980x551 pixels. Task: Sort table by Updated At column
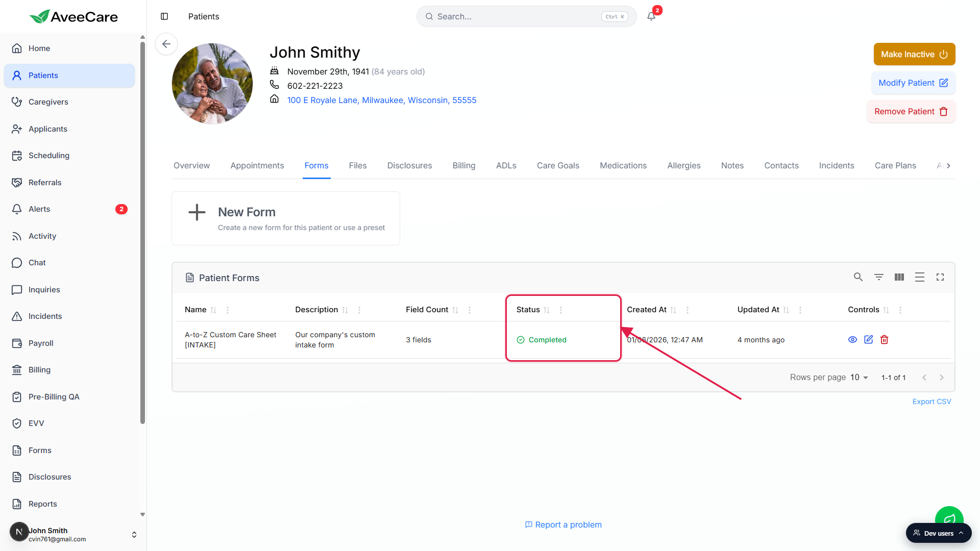click(786, 310)
